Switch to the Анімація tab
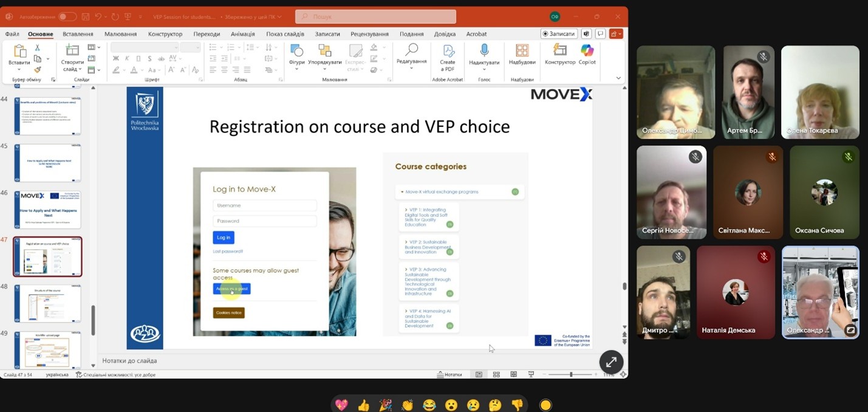This screenshot has width=868, height=412. [x=242, y=34]
